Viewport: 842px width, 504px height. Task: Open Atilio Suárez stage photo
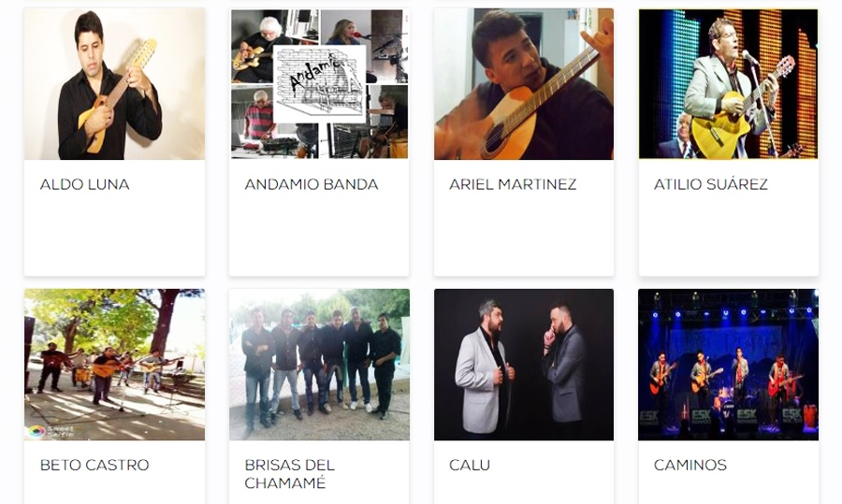click(x=728, y=84)
